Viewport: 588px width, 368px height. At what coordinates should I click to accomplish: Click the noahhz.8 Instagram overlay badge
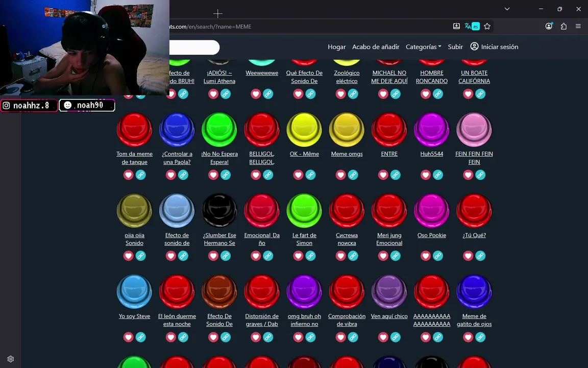[x=29, y=105]
